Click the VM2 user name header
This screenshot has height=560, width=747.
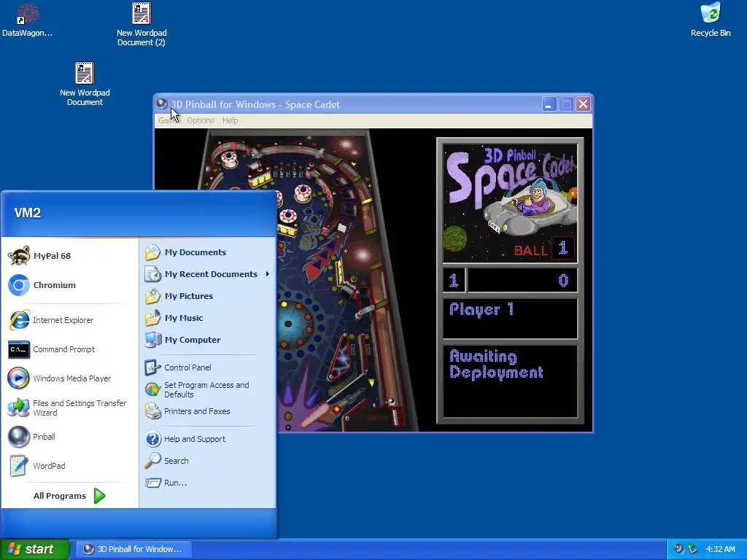click(28, 213)
